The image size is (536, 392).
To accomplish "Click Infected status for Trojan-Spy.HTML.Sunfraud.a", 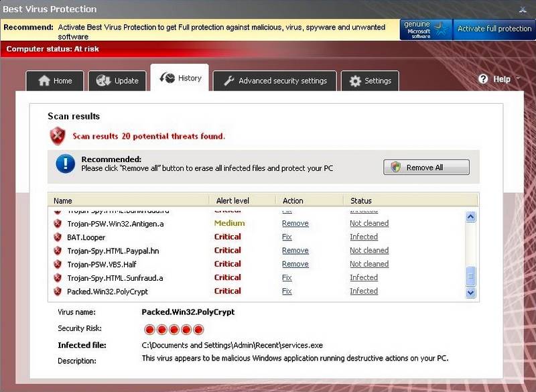I will 364,277.
